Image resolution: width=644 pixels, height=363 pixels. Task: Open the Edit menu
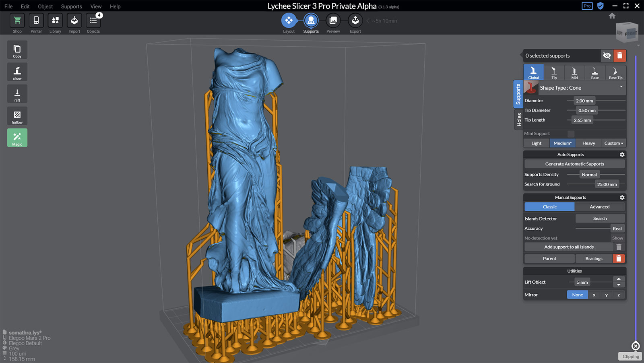click(x=25, y=6)
